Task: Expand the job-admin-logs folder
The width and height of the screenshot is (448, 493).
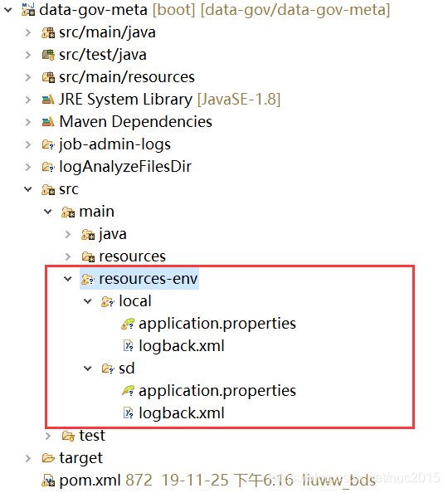Action: pos(28,144)
